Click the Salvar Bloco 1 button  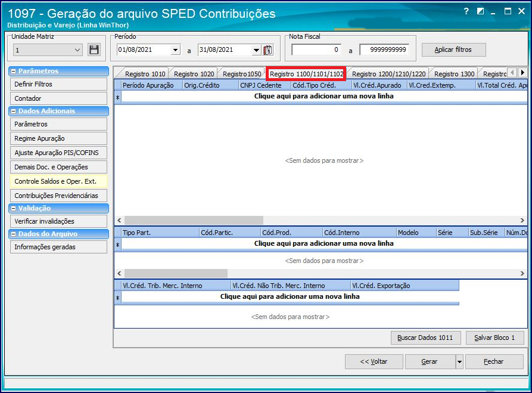[x=494, y=338]
